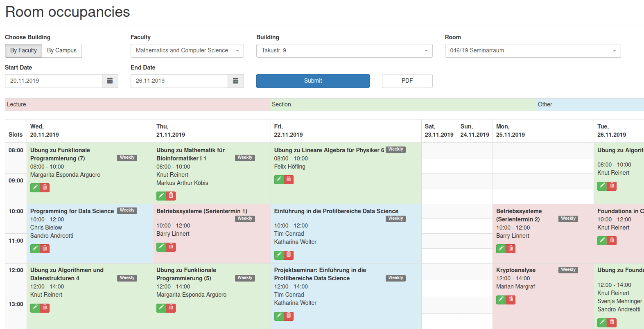Open the Start Date calendar picker
The image size is (644, 329).
tap(110, 81)
